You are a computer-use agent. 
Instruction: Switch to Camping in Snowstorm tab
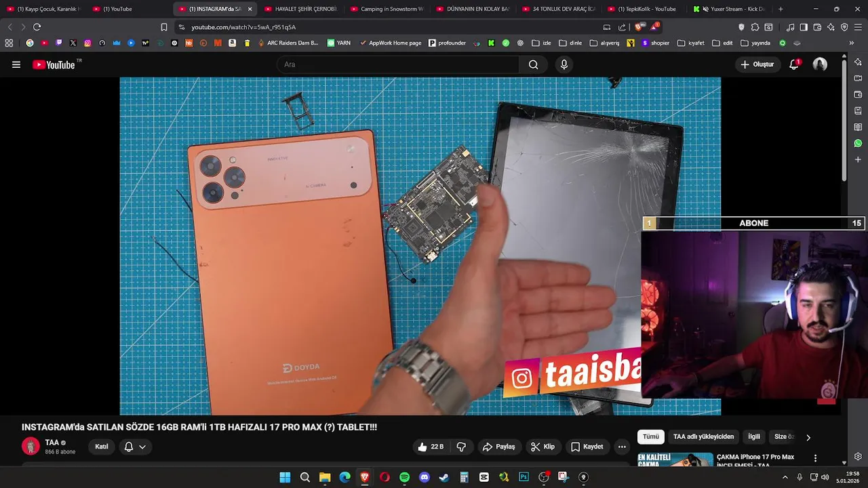click(387, 9)
